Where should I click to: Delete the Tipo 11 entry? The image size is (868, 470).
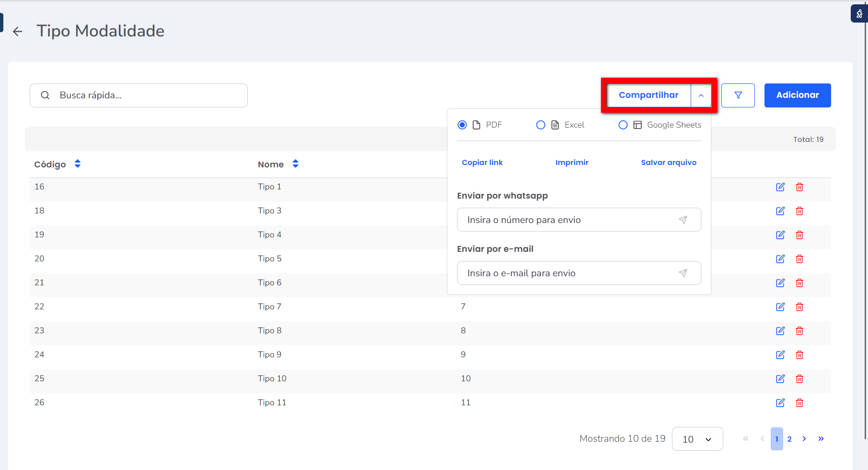pyautogui.click(x=799, y=403)
